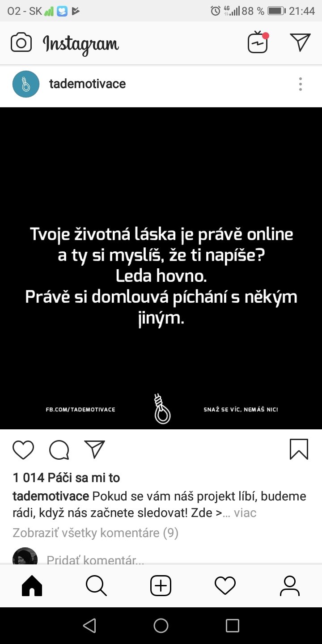This screenshot has width=322, height=644.
Task: Create new post with plus icon
Action: (x=161, y=585)
